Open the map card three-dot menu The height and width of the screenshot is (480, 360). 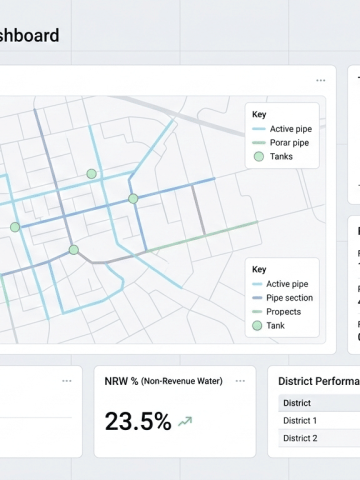click(x=321, y=80)
